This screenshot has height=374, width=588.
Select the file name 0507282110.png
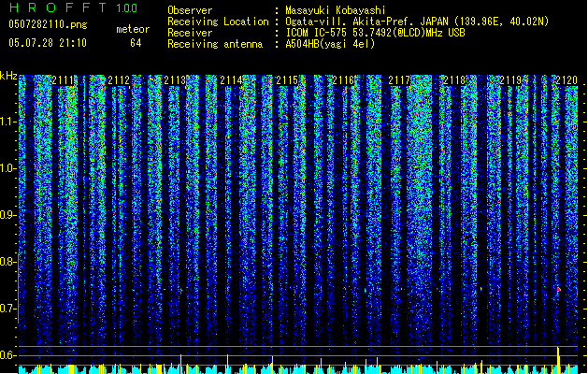tap(48, 24)
